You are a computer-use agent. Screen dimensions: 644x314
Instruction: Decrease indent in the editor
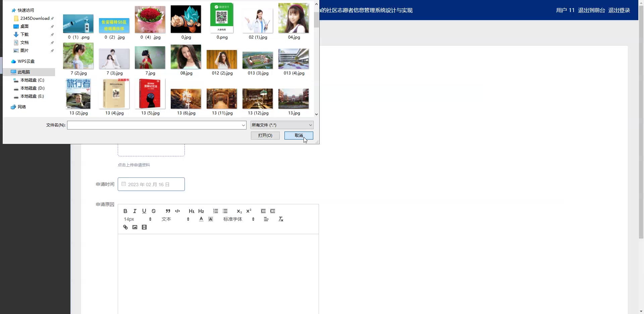click(x=263, y=211)
